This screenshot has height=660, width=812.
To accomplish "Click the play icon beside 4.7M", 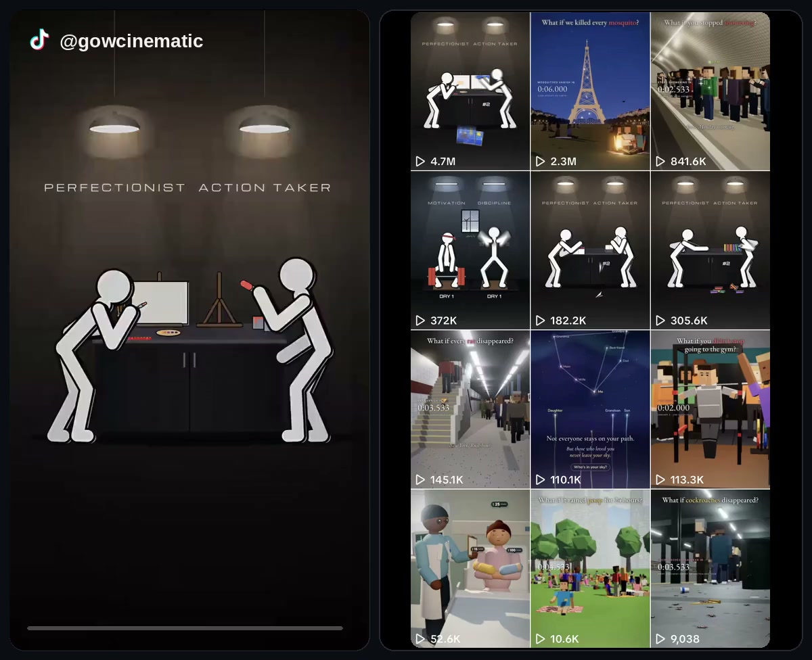I will [x=420, y=162].
